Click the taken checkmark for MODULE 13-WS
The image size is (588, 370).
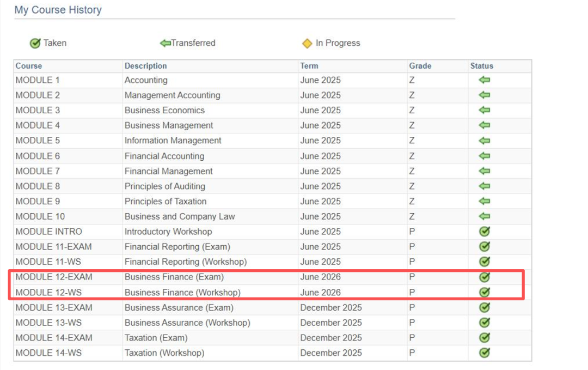(485, 323)
